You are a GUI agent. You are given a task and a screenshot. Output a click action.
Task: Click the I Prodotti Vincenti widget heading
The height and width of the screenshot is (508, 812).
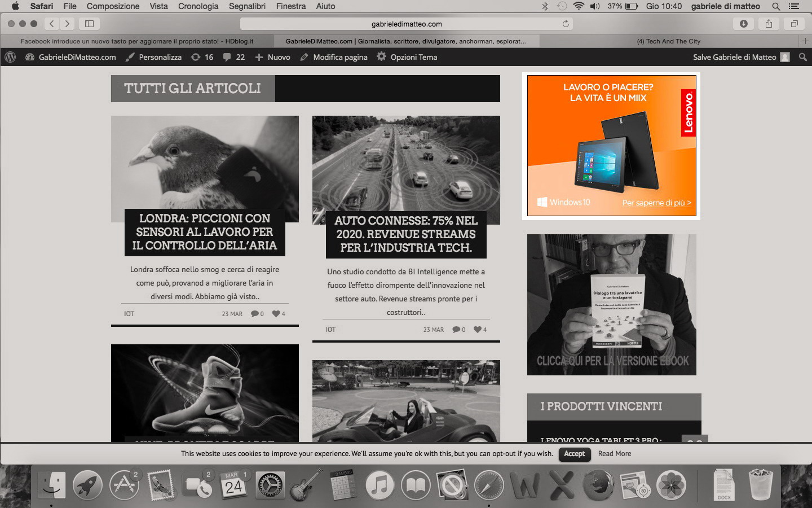(x=601, y=406)
